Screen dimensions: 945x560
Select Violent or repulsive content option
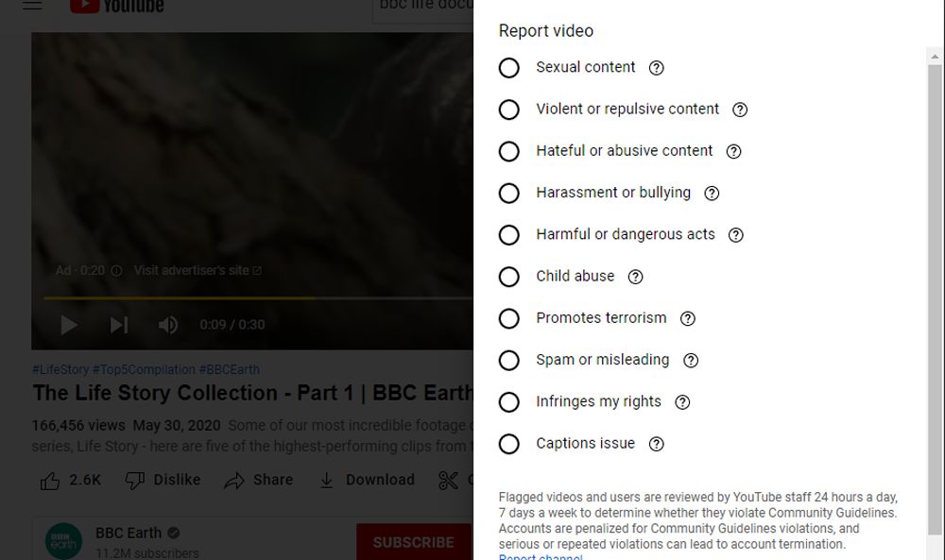click(x=508, y=110)
